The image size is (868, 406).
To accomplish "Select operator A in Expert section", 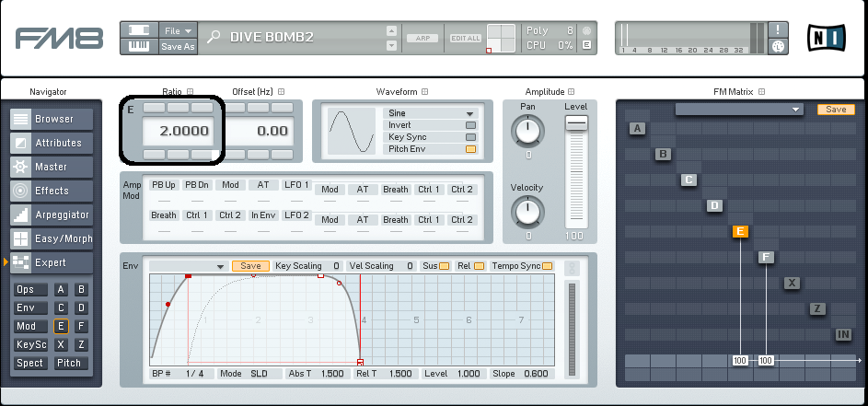I will [x=61, y=289].
